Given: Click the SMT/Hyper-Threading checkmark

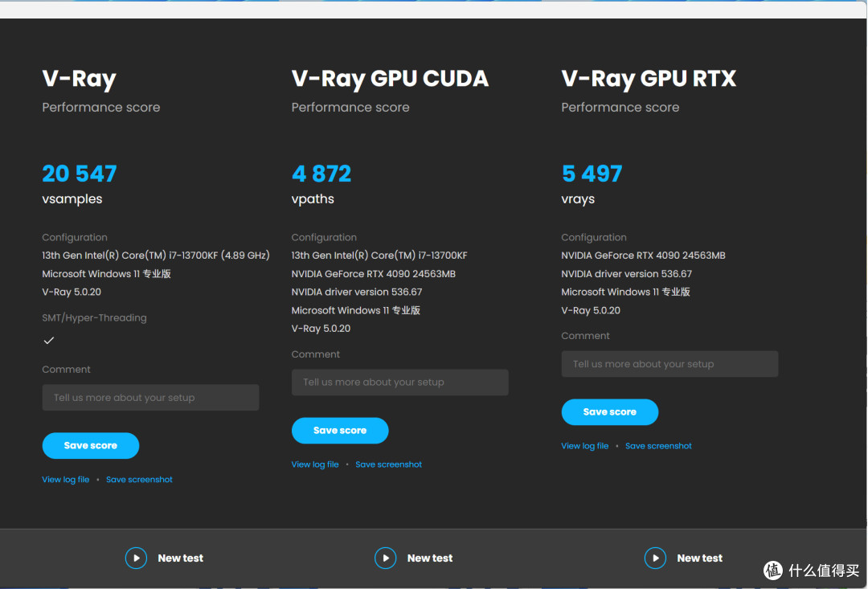Looking at the screenshot, I should [49, 341].
